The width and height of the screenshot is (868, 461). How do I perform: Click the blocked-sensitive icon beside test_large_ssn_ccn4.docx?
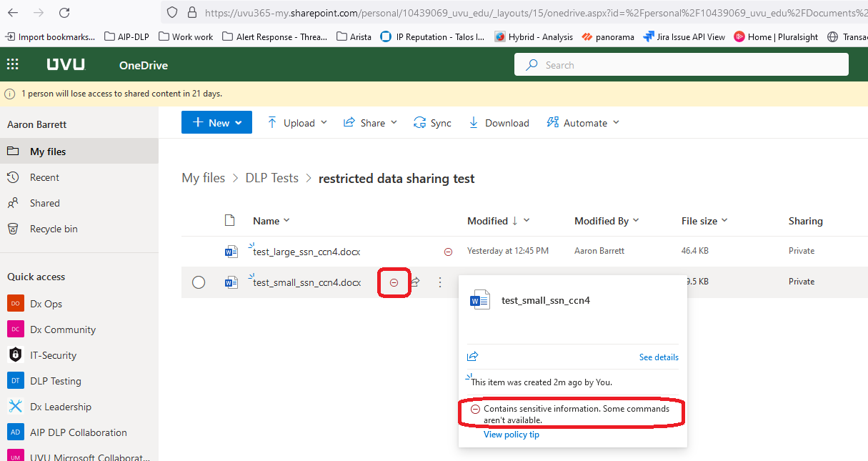[449, 251]
